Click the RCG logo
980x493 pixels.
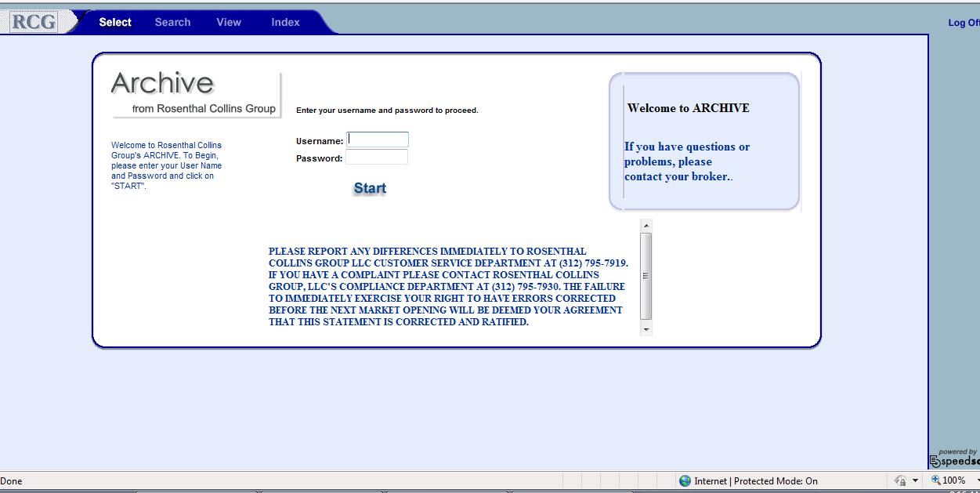click(x=34, y=21)
